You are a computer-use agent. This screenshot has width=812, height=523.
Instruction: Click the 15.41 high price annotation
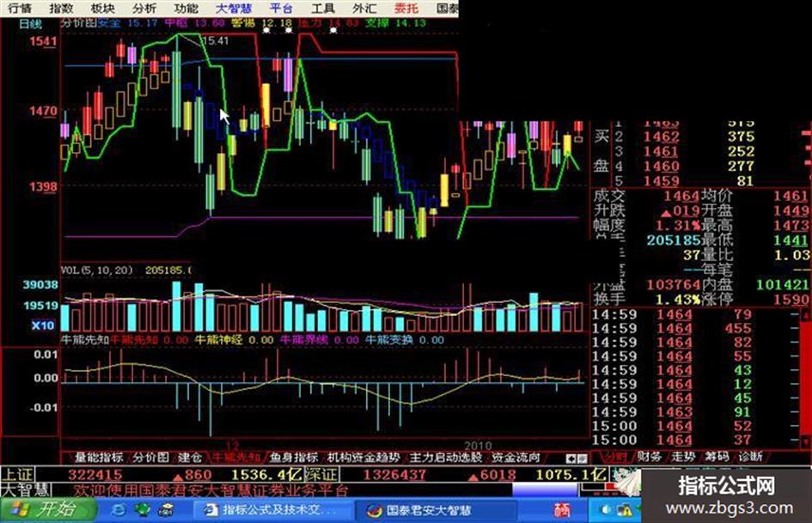pos(216,40)
